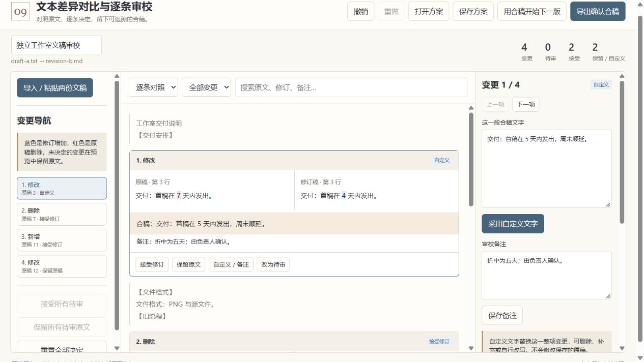This screenshot has width=644, height=362.
Task: Click the 合稿 merged result line
Action: (x=294, y=224)
